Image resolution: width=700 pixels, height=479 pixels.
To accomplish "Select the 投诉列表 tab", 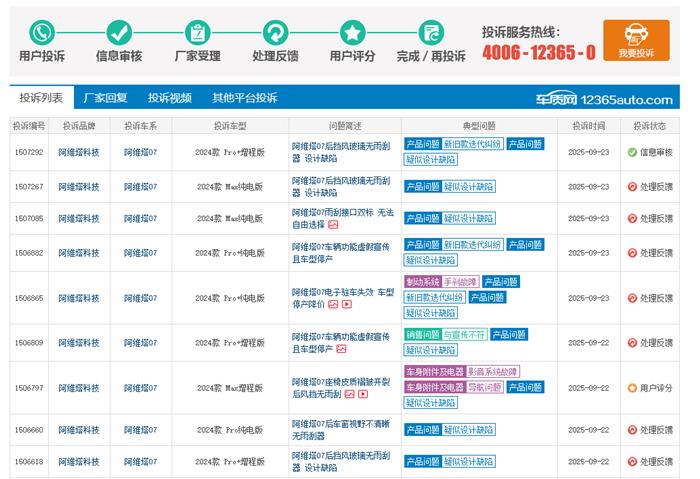I will pos(41,98).
